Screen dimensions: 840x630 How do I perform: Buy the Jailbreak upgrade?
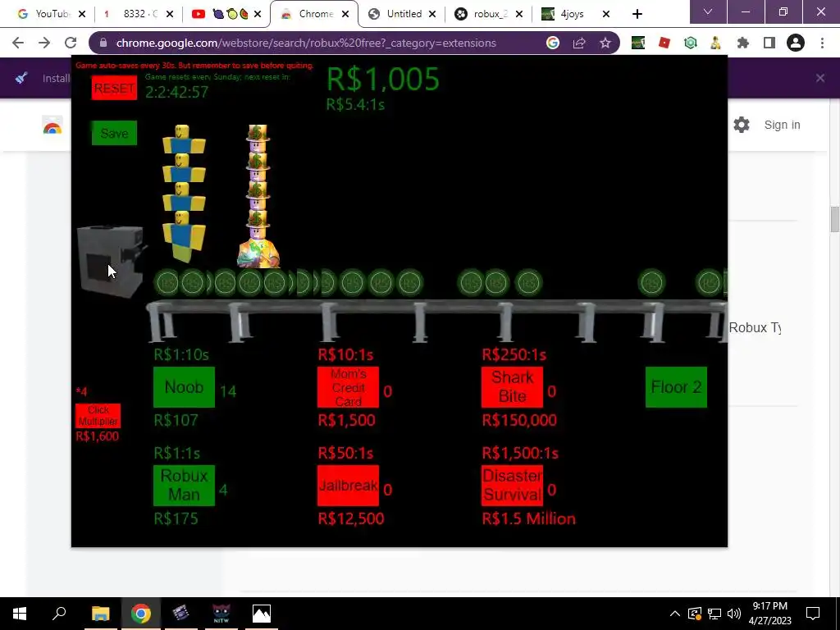(348, 486)
